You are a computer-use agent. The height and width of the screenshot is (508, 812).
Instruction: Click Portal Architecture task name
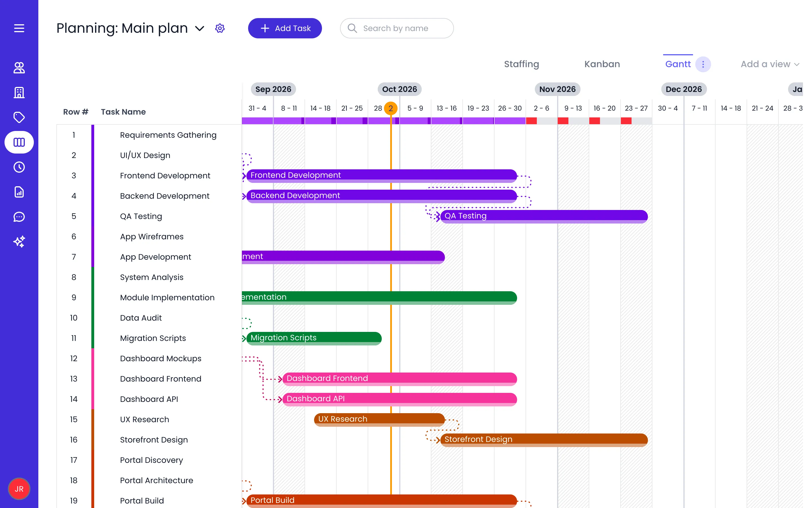[x=156, y=480]
